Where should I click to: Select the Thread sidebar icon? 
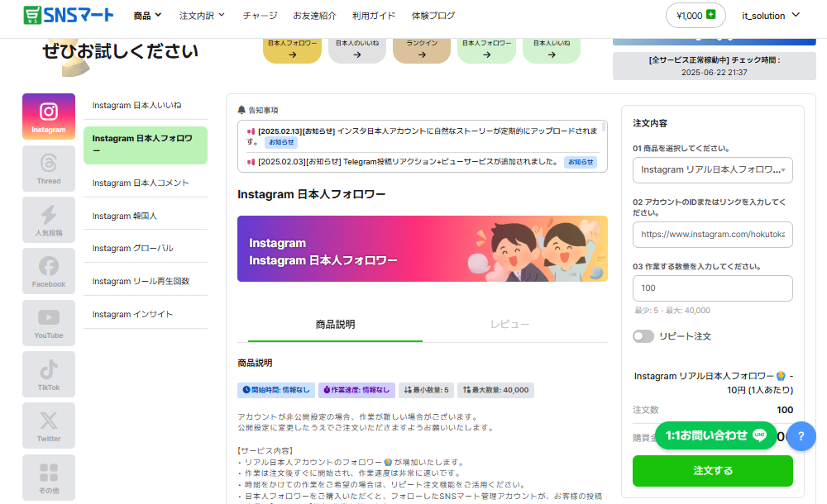point(49,169)
